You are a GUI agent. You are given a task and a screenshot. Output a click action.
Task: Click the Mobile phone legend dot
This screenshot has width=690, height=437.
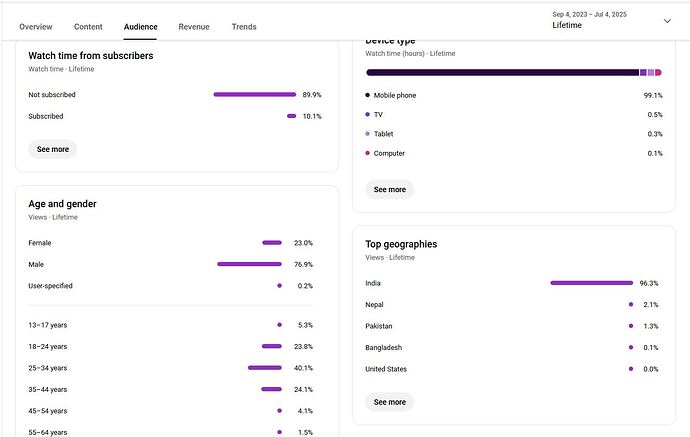(x=367, y=95)
